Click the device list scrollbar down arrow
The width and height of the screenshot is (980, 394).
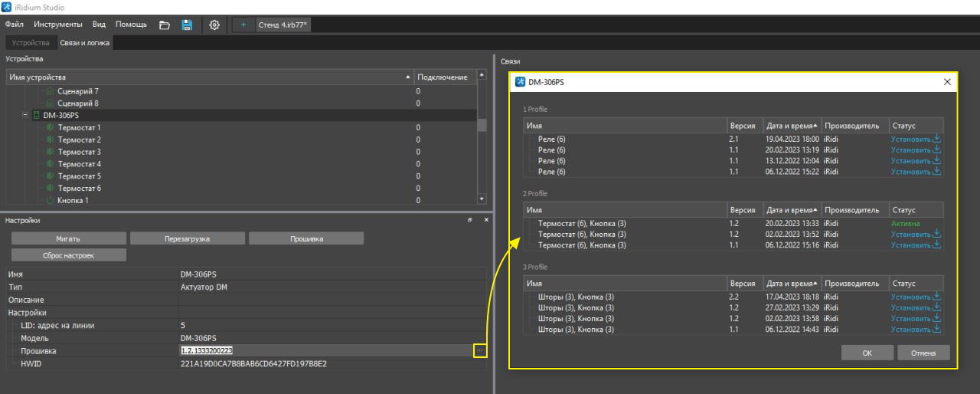coord(482,199)
